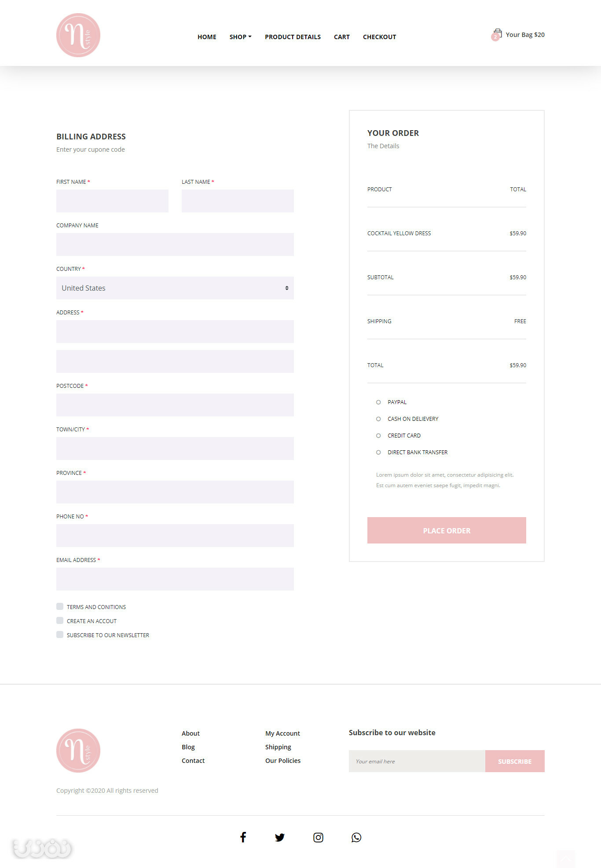Go to the Cart page
The width and height of the screenshot is (601, 868).
pyautogui.click(x=342, y=37)
